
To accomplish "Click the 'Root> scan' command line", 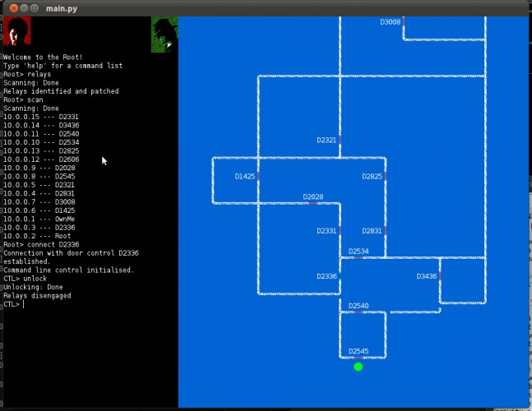I will point(23,99).
